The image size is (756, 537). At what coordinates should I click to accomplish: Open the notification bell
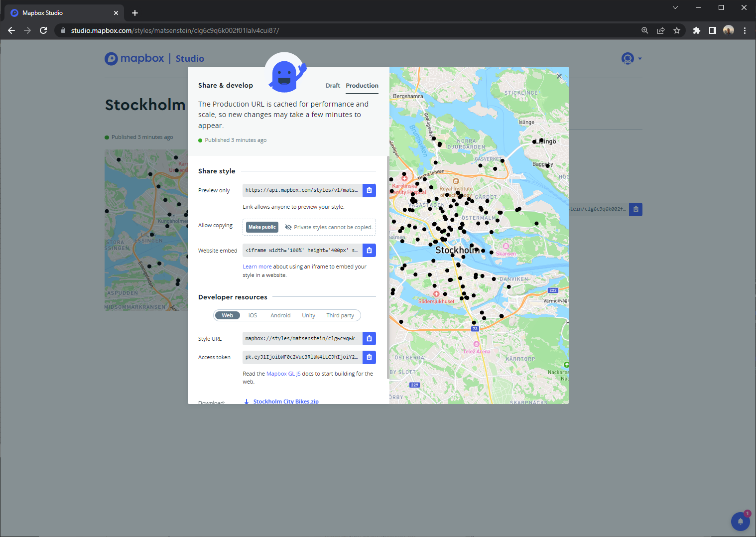tap(741, 521)
